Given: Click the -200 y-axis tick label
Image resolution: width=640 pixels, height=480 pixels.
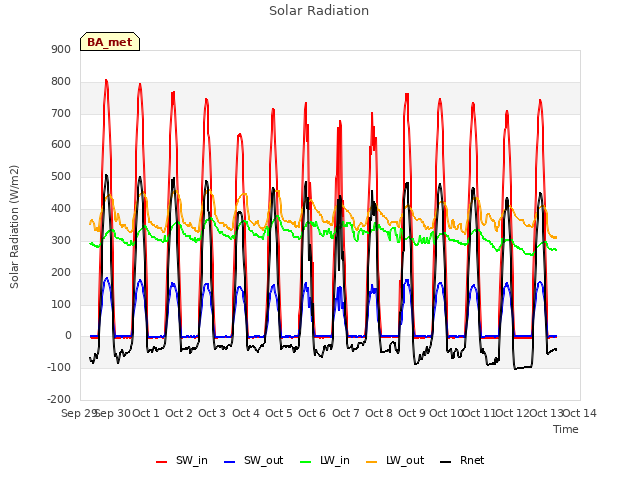Looking at the screenshot, I should click(x=59, y=399).
